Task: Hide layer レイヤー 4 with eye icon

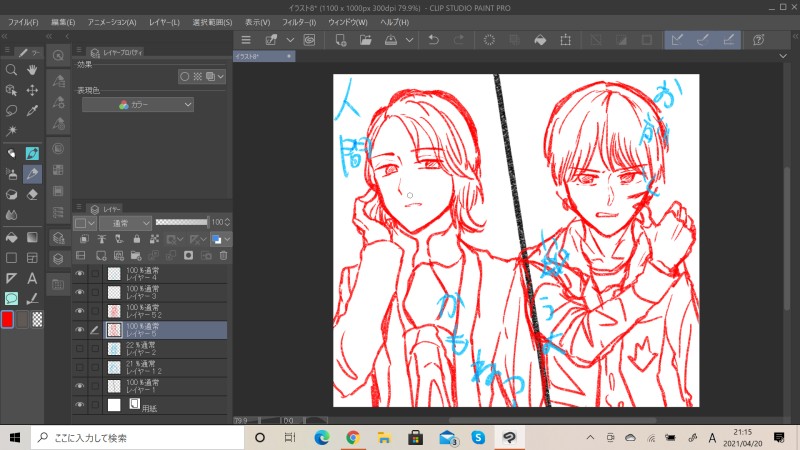Action: point(80,274)
